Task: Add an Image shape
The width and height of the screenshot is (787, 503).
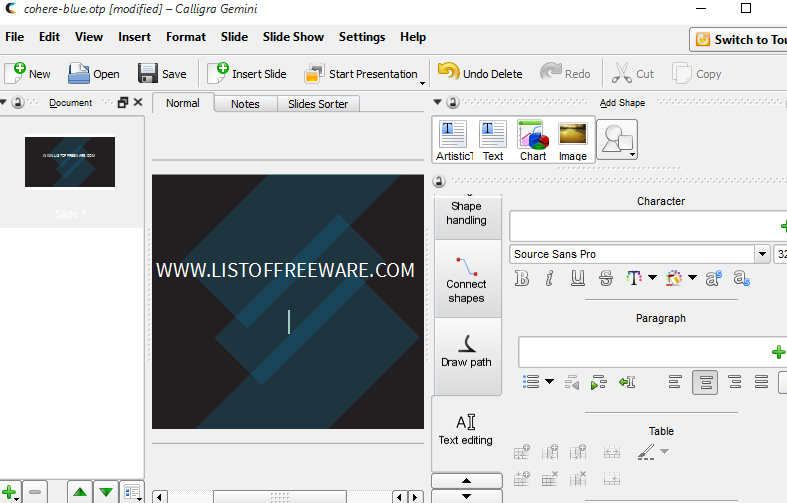Action: click(x=573, y=141)
